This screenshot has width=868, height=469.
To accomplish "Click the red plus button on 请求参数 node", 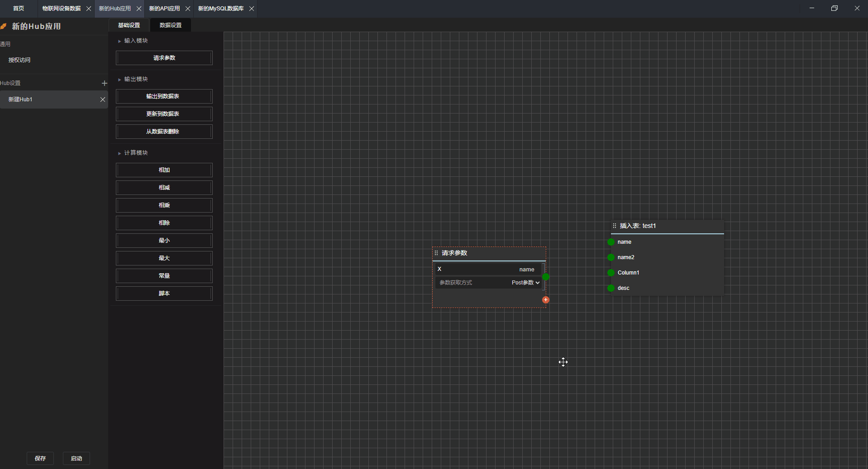I will [x=545, y=300].
